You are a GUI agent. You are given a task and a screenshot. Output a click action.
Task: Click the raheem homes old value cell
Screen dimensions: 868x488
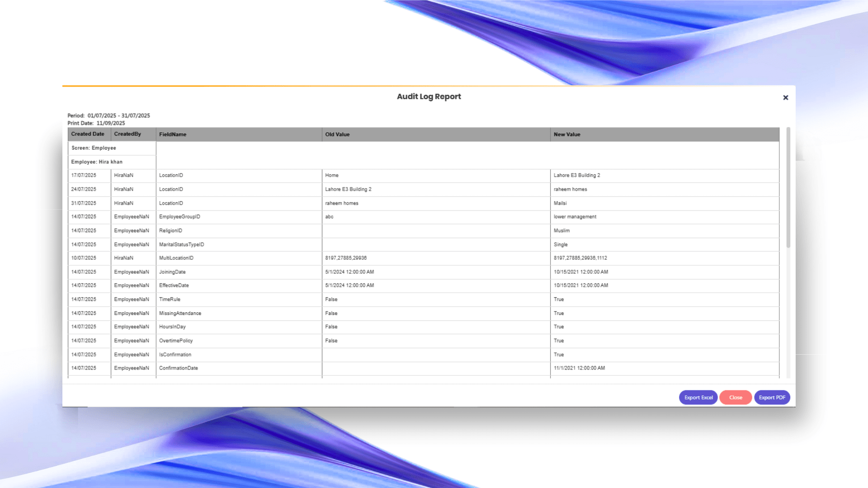(342, 203)
